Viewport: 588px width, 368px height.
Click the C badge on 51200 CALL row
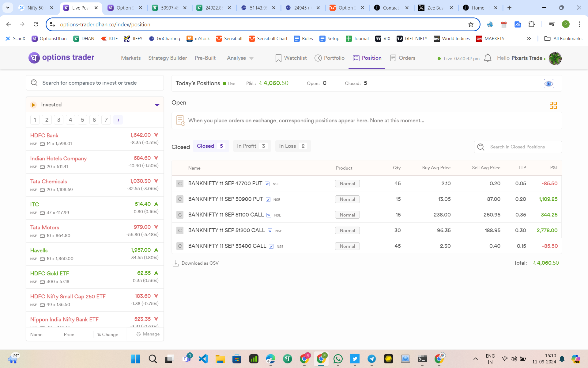coord(180,230)
